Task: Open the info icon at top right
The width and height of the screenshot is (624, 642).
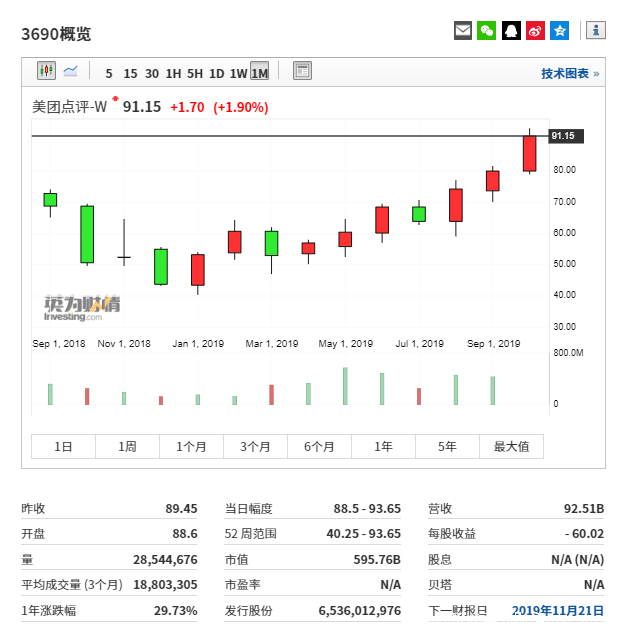Action: [x=596, y=30]
